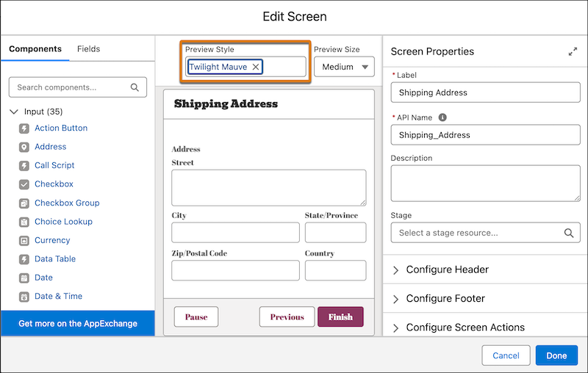Expand the Configure Header section
The image size is (588, 373).
pyautogui.click(x=447, y=269)
